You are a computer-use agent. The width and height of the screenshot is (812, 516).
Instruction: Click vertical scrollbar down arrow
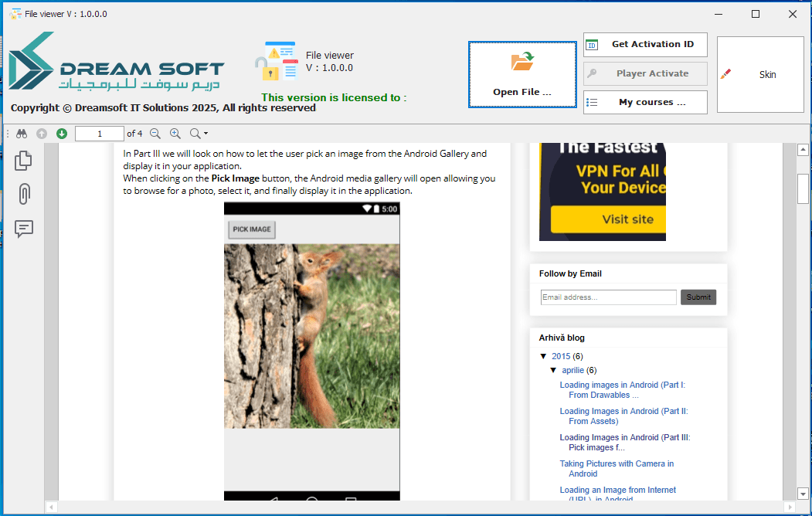click(803, 494)
